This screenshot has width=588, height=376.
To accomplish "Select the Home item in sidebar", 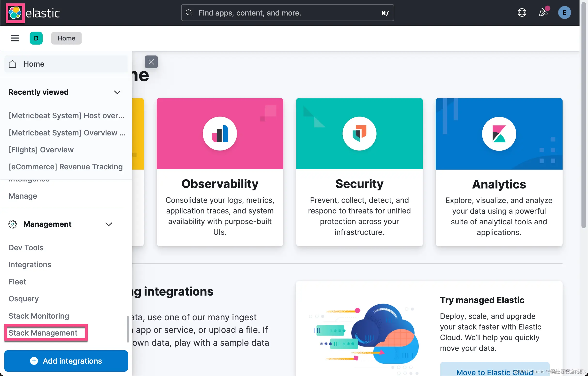I will [34, 64].
